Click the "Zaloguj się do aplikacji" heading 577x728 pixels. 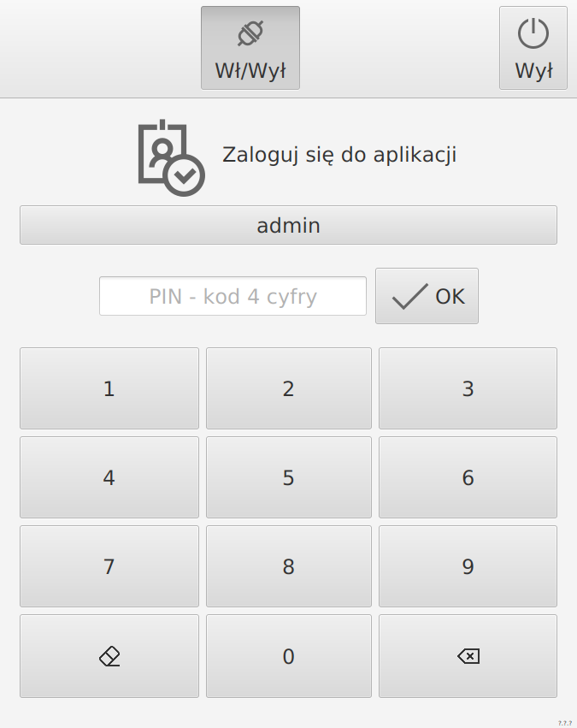(x=339, y=155)
